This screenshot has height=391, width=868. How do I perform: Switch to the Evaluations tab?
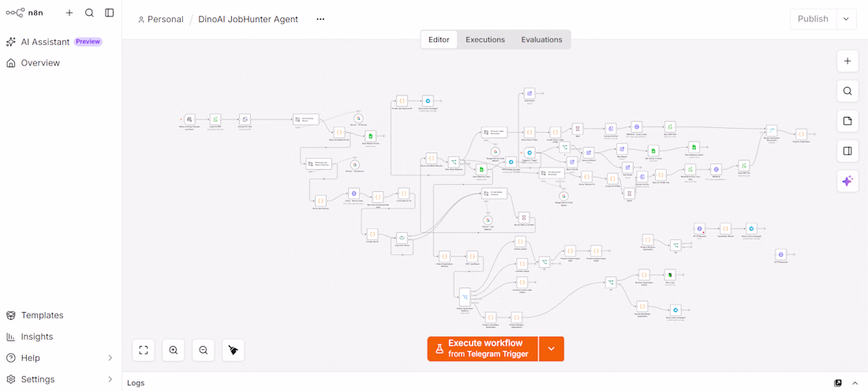tap(541, 39)
